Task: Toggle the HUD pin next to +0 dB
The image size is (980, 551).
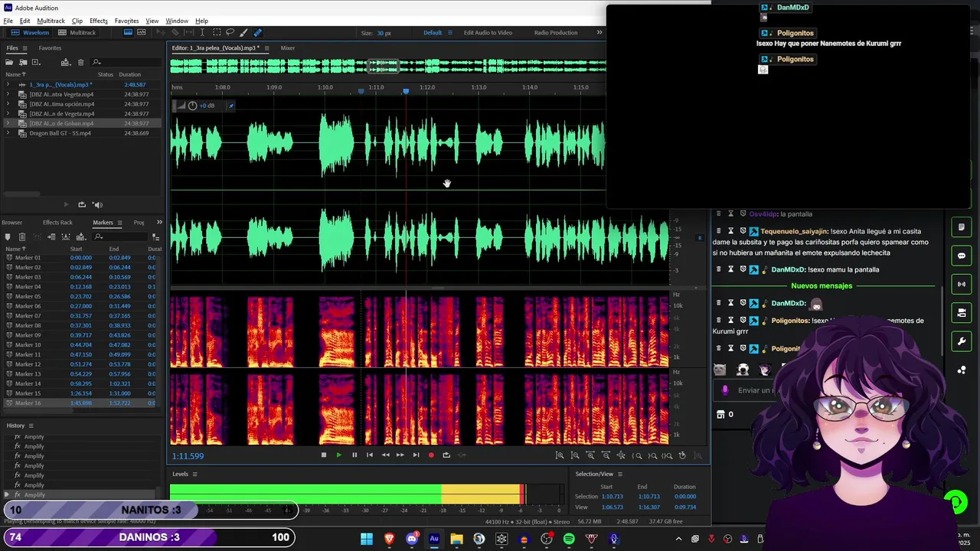Action: click(230, 106)
